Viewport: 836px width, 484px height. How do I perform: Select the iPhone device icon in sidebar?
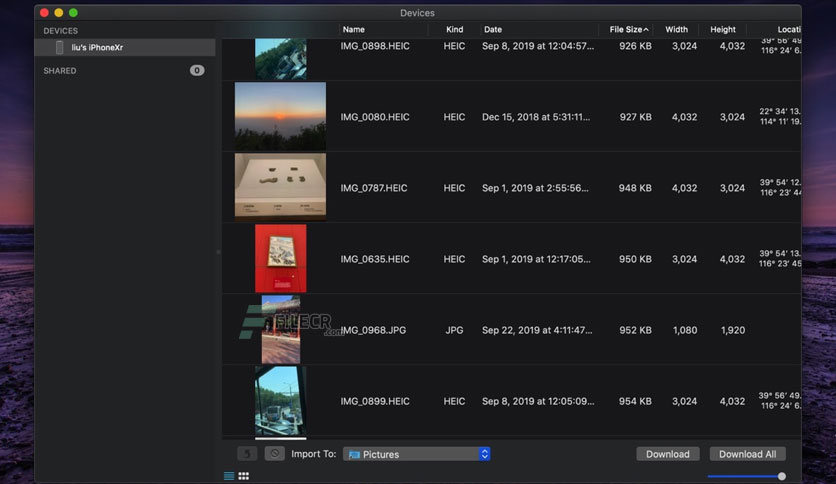coord(60,47)
